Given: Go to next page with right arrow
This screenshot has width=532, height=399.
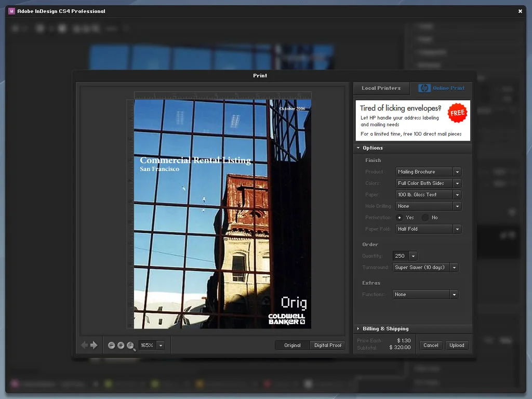Looking at the screenshot, I should tap(94, 345).
